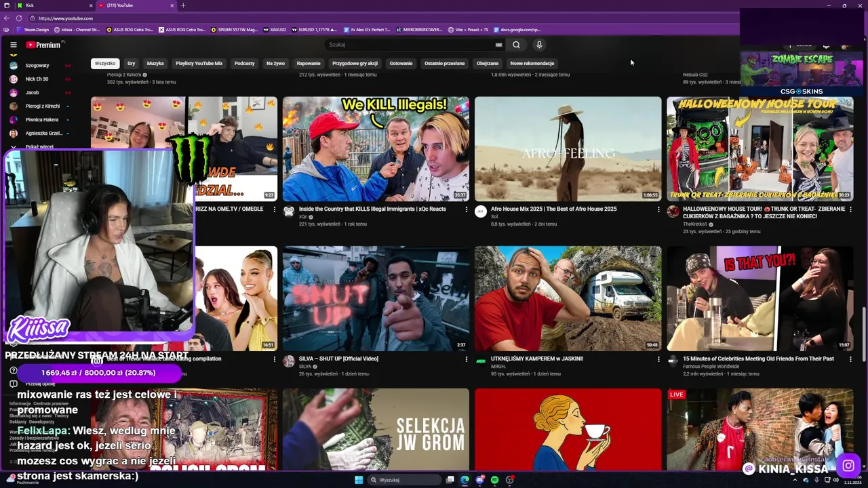
Task: Select the Obejrzane filter chip
Action: pos(488,63)
